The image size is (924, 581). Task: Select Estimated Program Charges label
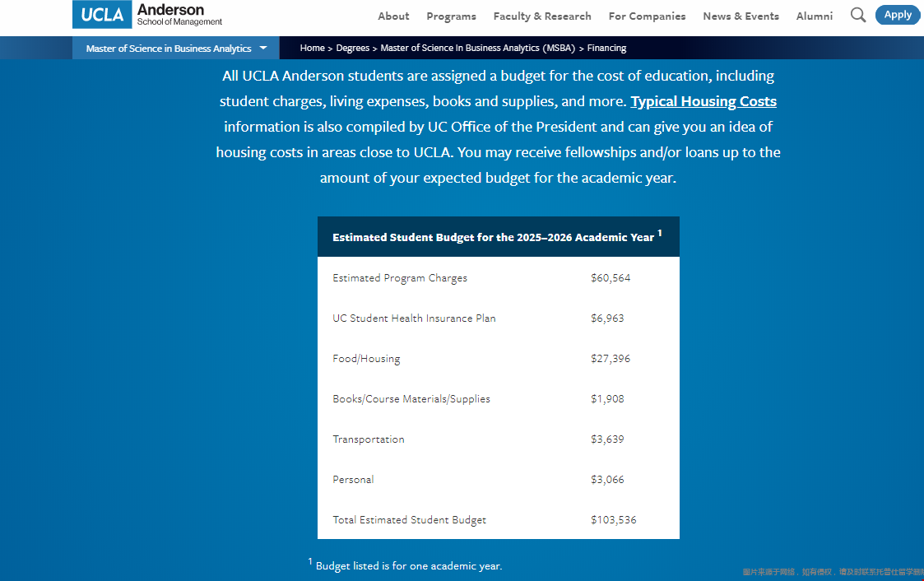pyautogui.click(x=400, y=278)
